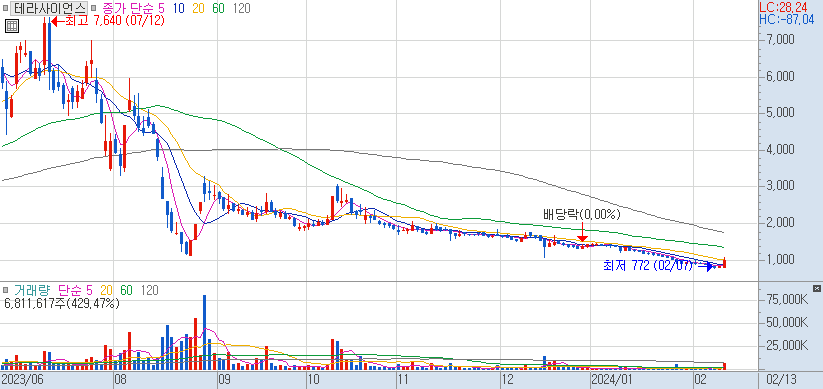Click the square marker before 종가 단순 legend

(93, 8)
